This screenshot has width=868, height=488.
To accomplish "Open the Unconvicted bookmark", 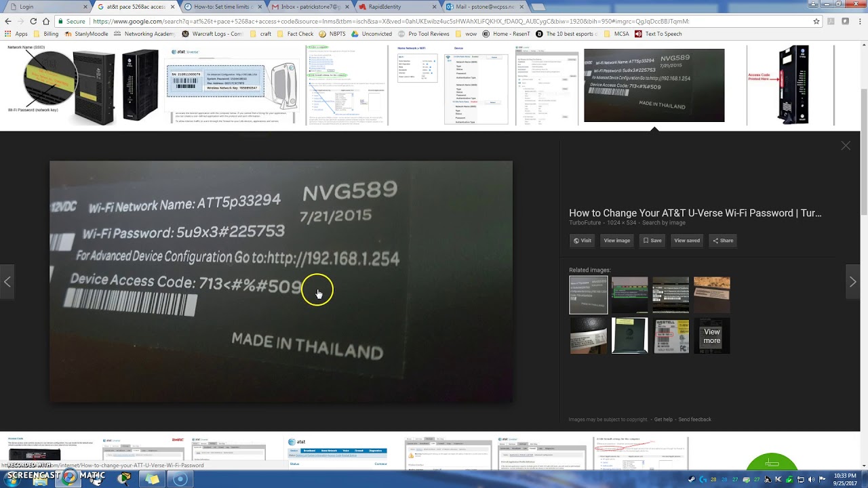I will tap(372, 34).
